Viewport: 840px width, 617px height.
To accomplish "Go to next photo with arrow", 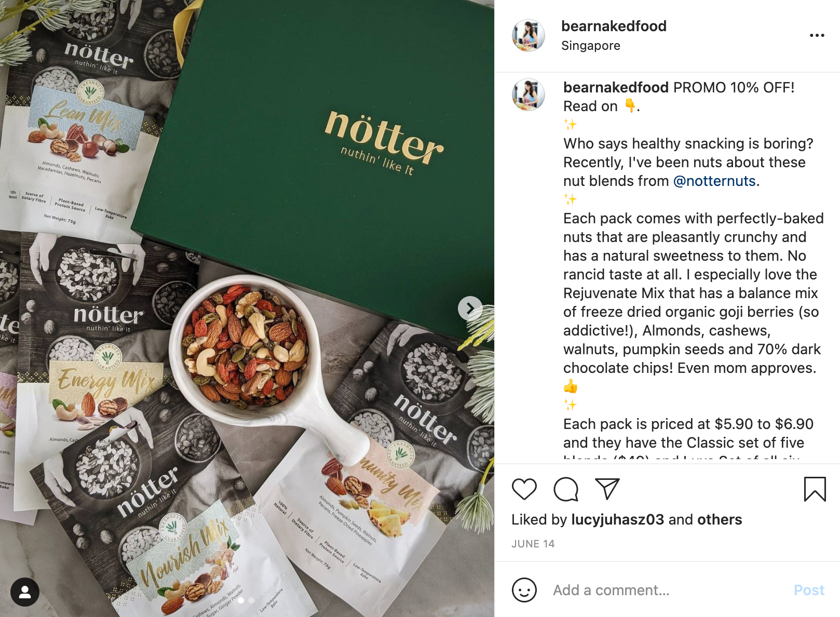I will click(470, 308).
